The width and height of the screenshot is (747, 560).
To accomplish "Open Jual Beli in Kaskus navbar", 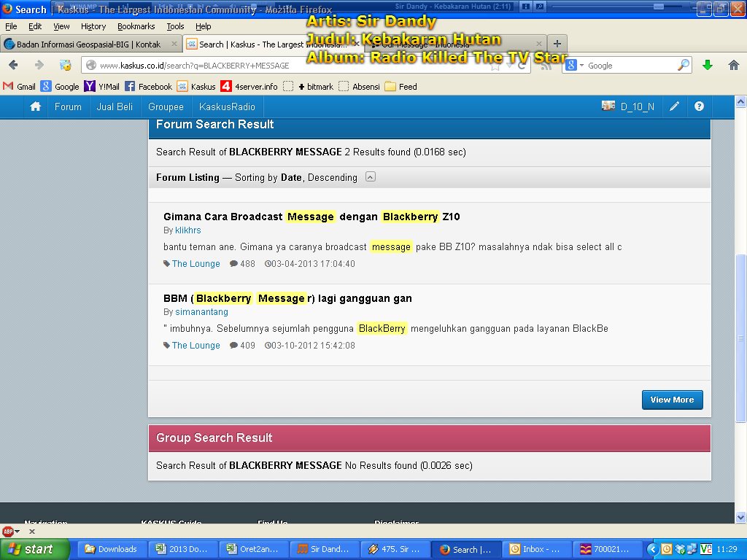I will (x=115, y=106).
